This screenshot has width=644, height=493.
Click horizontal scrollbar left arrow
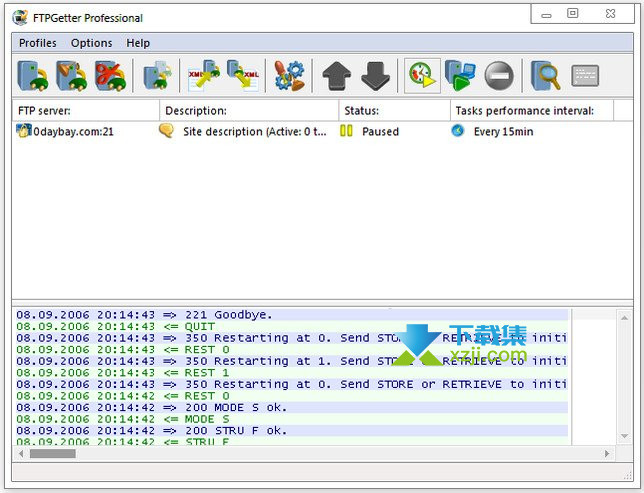(21, 454)
